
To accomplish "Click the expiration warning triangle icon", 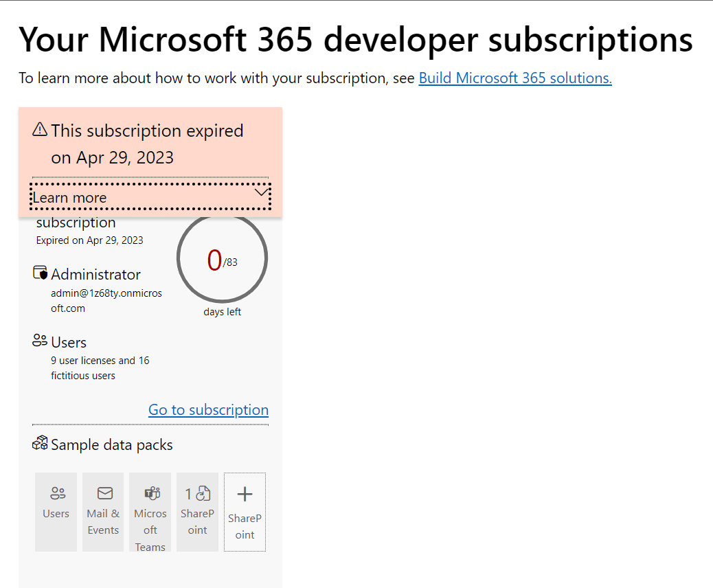I will click(40, 130).
